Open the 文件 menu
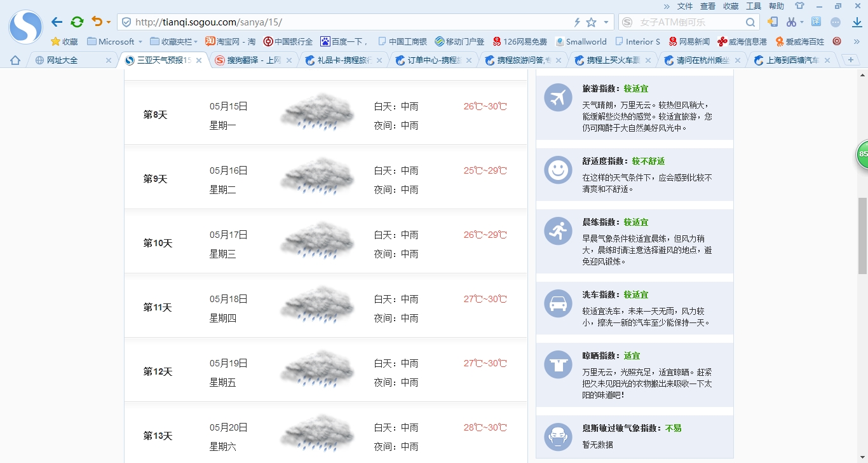The image size is (868, 463). click(x=685, y=6)
